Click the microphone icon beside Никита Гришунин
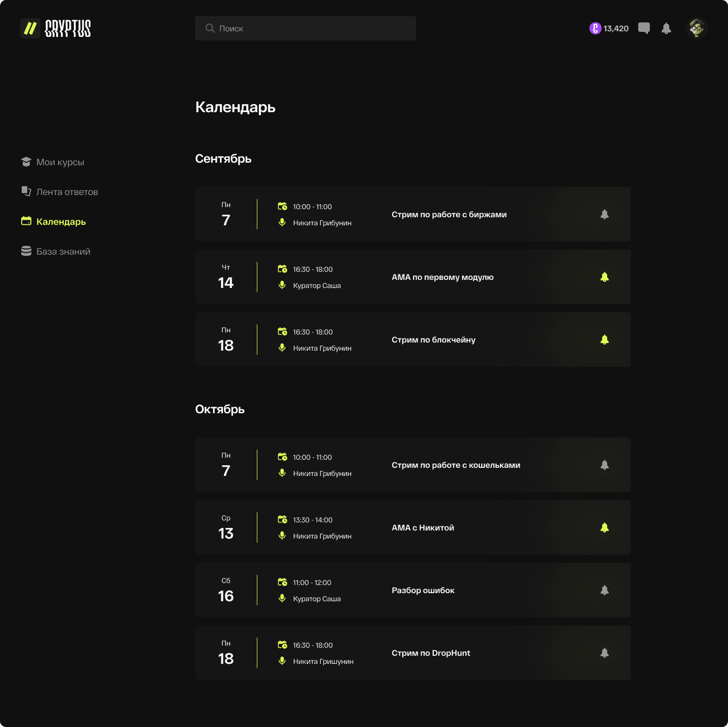 [x=282, y=661]
